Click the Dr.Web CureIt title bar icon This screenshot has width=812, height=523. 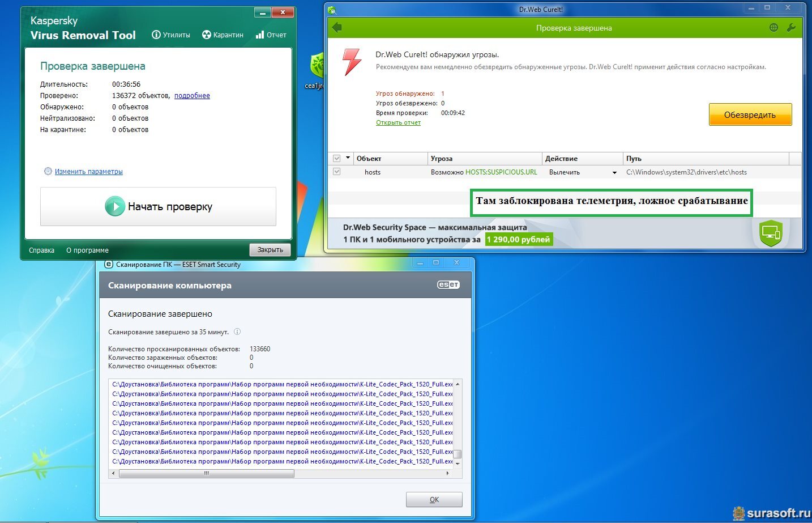click(332, 10)
